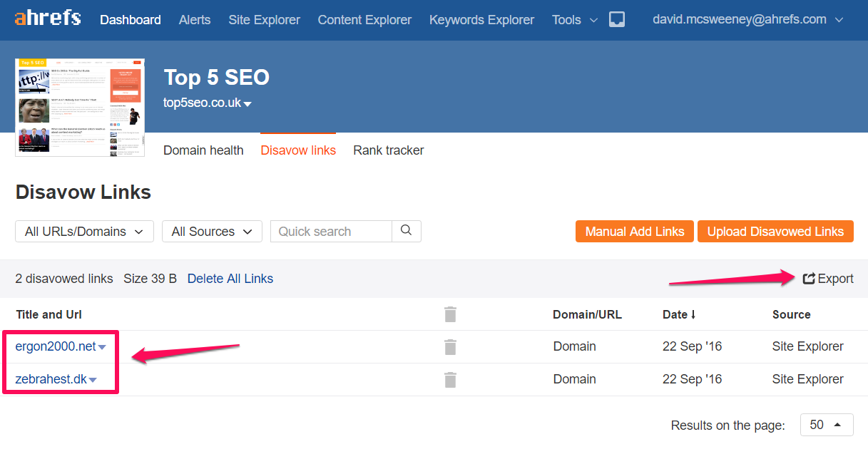Expand the top5seo.co.uk project dropdown
The width and height of the screenshot is (868, 459).
208,103
